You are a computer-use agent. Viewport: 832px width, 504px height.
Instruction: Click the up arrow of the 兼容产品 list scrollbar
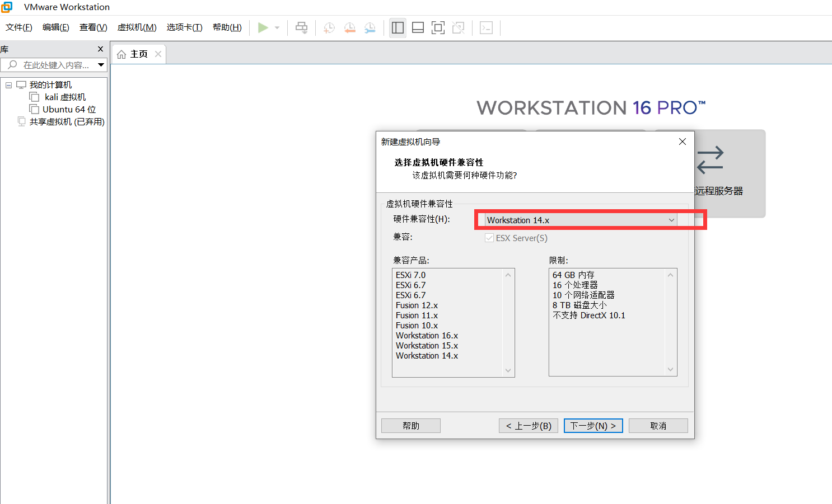coord(508,275)
